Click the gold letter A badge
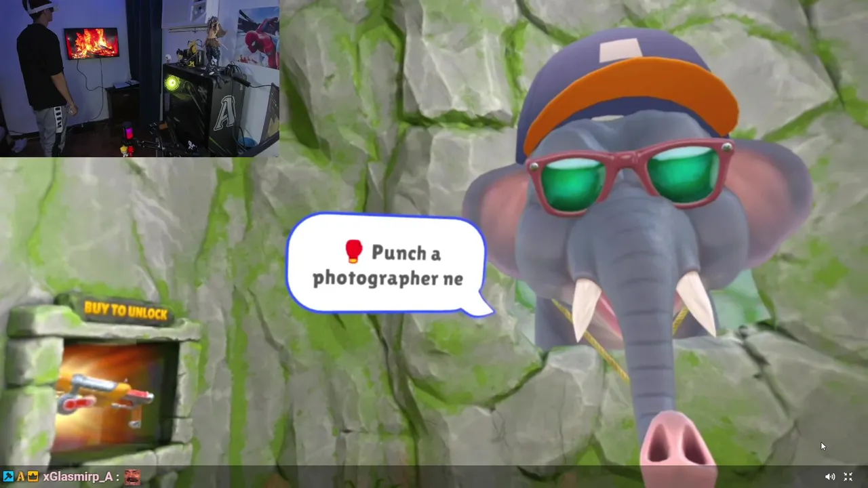The image size is (868, 488). click(x=20, y=476)
